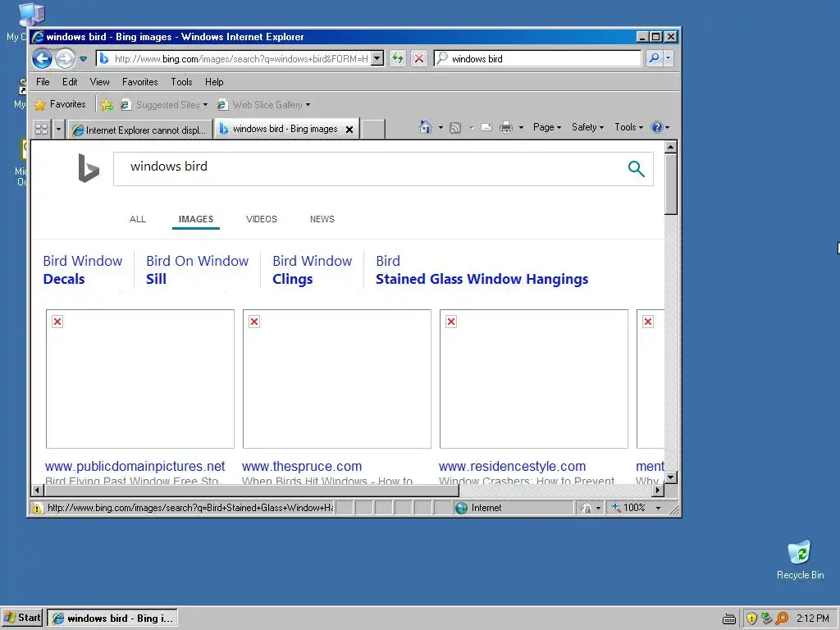Open a new blank tab

click(373, 130)
